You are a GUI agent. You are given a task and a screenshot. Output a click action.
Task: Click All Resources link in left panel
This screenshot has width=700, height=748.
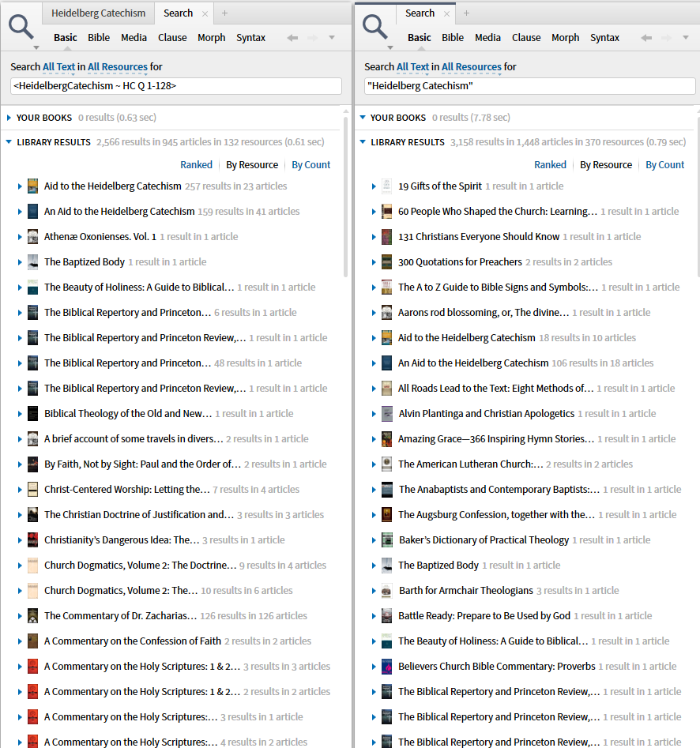[x=118, y=67]
